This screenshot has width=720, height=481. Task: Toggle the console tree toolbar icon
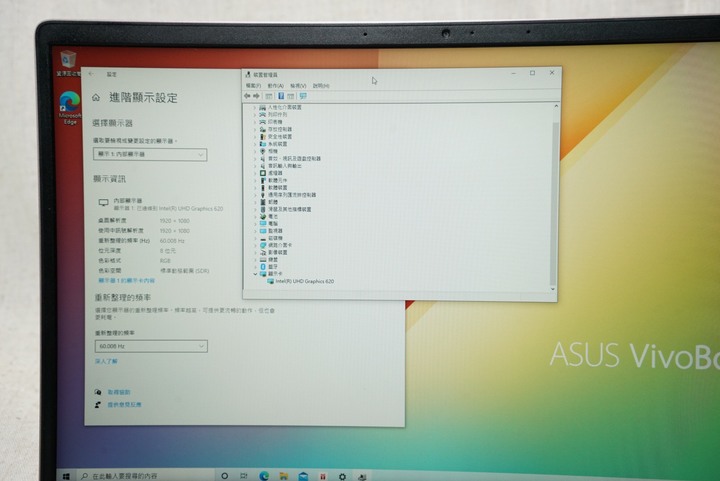tap(269, 96)
